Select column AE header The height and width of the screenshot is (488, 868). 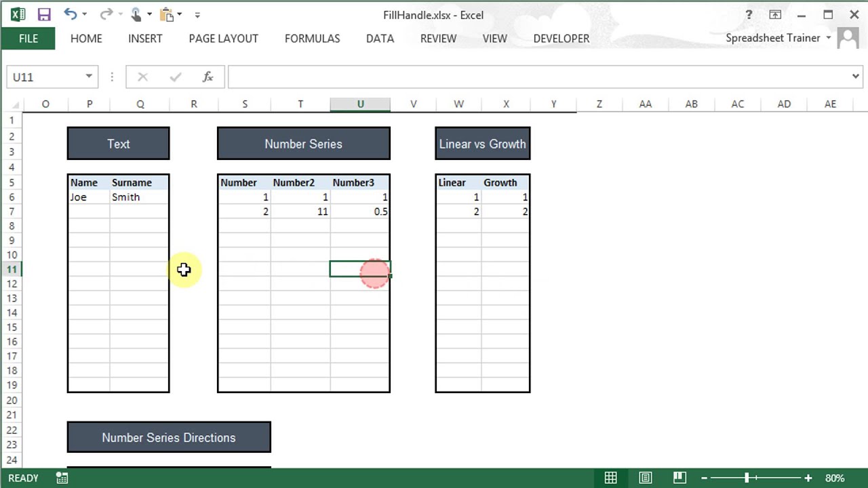pos(830,104)
